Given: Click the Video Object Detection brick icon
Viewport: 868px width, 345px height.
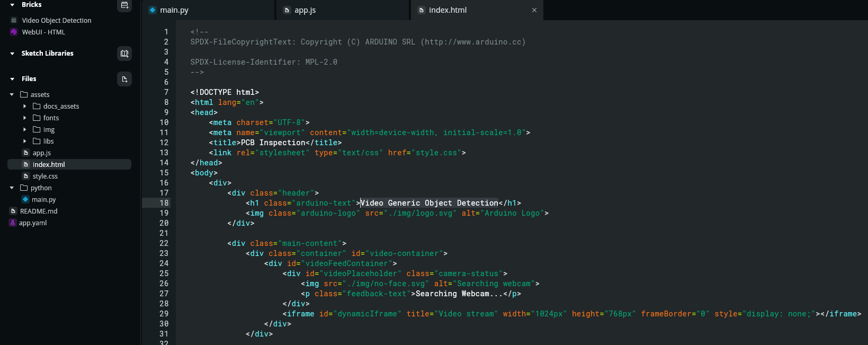Looking at the screenshot, I should (14, 20).
